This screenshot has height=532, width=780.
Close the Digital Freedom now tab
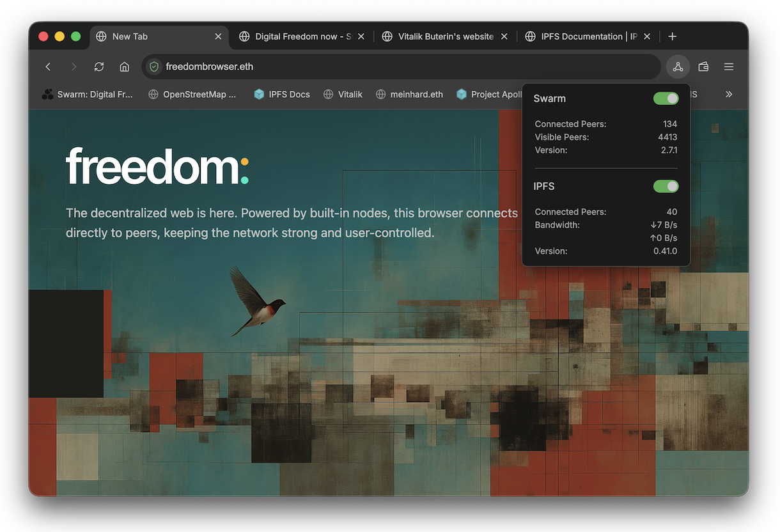[361, 36]
